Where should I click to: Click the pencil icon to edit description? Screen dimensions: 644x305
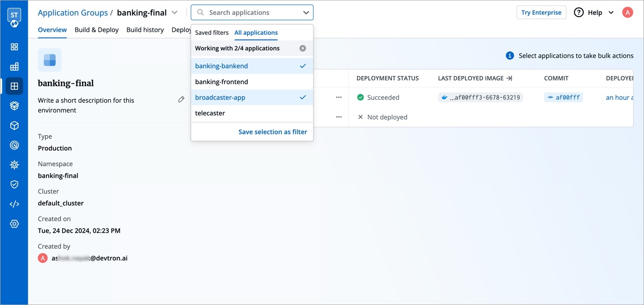(x=181, y=100)
